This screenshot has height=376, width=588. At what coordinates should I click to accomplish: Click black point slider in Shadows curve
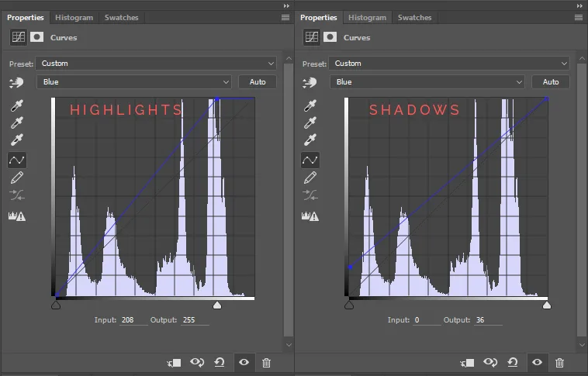[x=349, y=305]
